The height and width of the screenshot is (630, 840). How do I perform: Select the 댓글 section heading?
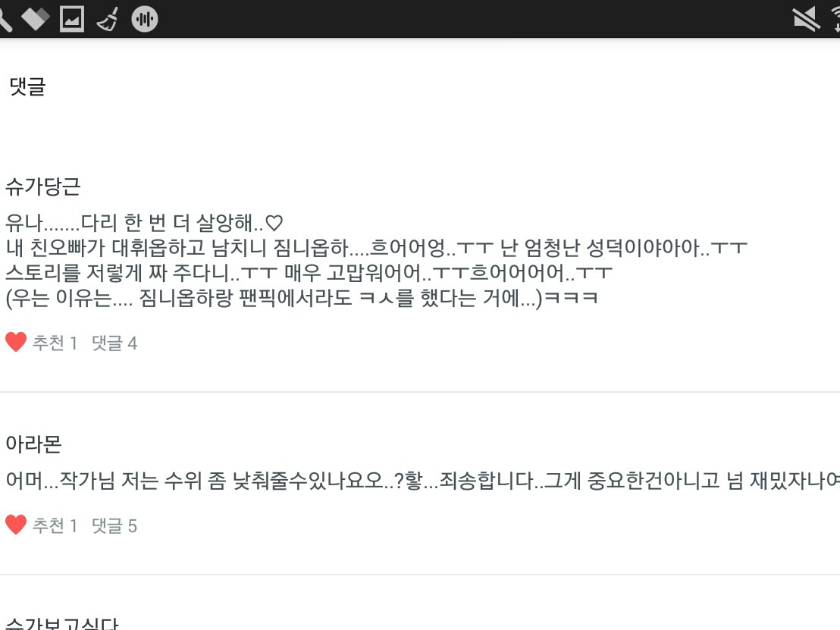[x=27, y=86]
